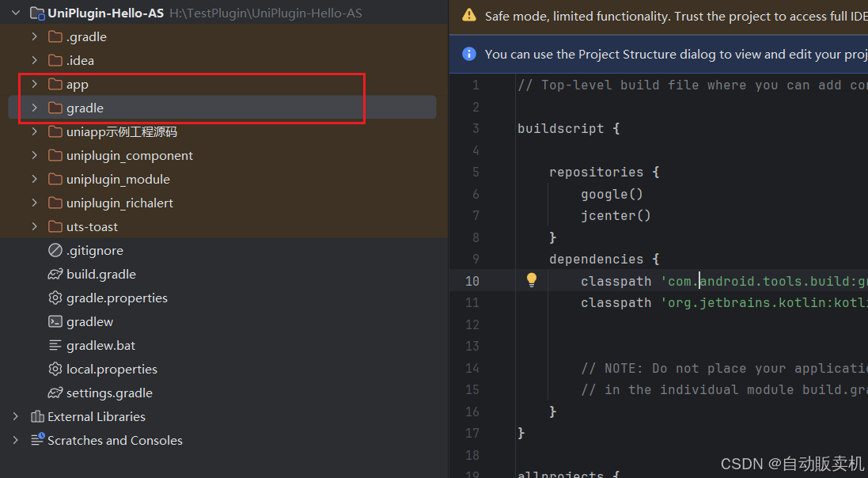
Task: Click the uniplugin_richalert folder icon
Action: [x=55, y=203]
